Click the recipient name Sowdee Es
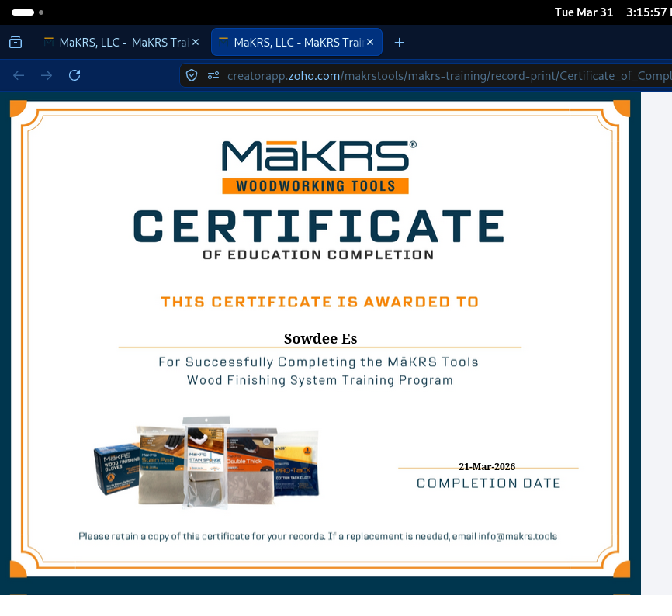This screenshot has width=672, height=616. click(320, 339)
